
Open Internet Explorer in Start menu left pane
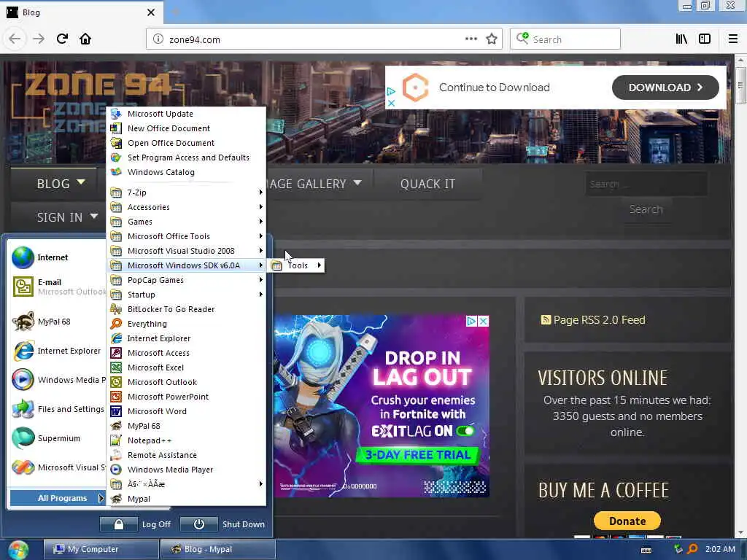57,351
